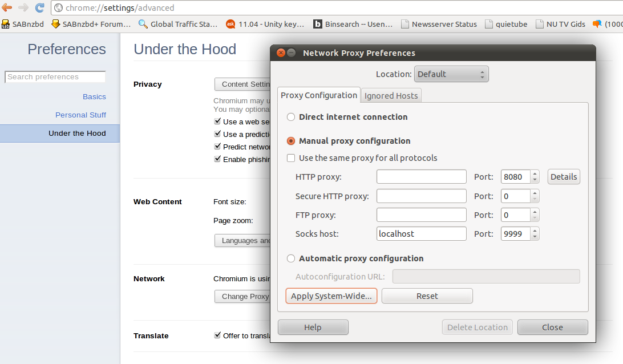Open the Location dropdown set to Default
623x364 pixels.
pyautogui.click(x=451, y=74)
